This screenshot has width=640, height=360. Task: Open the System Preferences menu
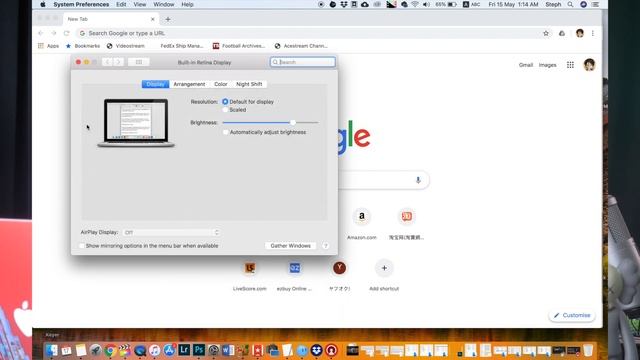[x=81, y=4]
